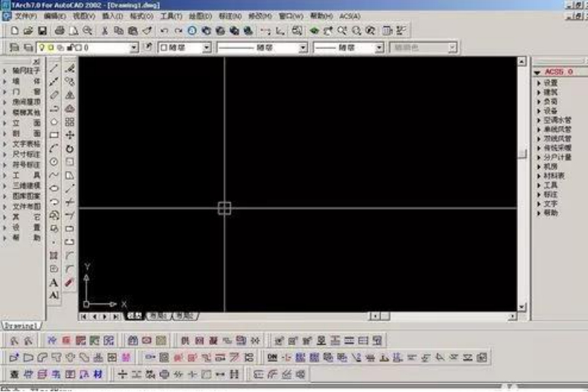Switch to the 布局1 layout tab
This screenshot has height=392, width=588.
pos(158,316)
